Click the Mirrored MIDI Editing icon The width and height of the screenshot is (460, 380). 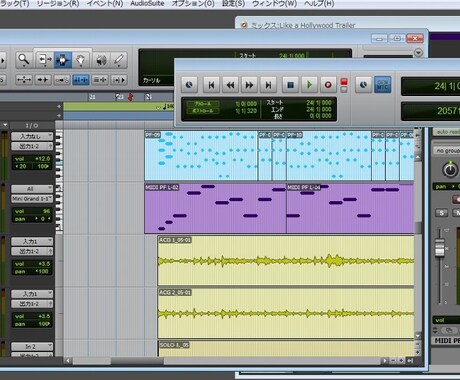click(62, 80)
